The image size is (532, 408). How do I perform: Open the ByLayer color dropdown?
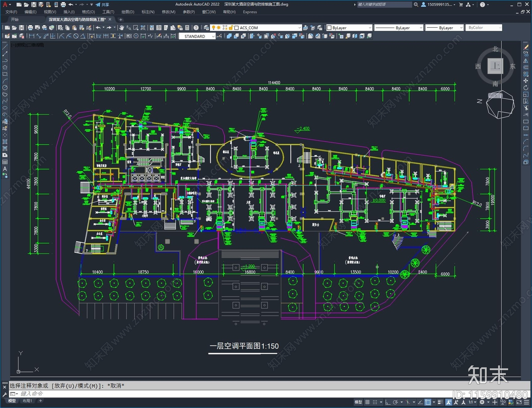tap(349, 28)
